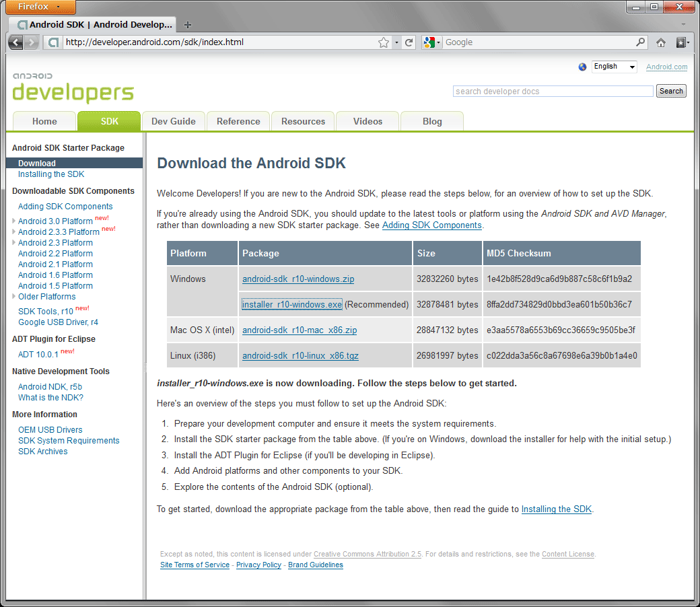Screen dimensions: 700x607
Task: Open Android 1.6 Platform sidebar link
Action: point(55,275)
